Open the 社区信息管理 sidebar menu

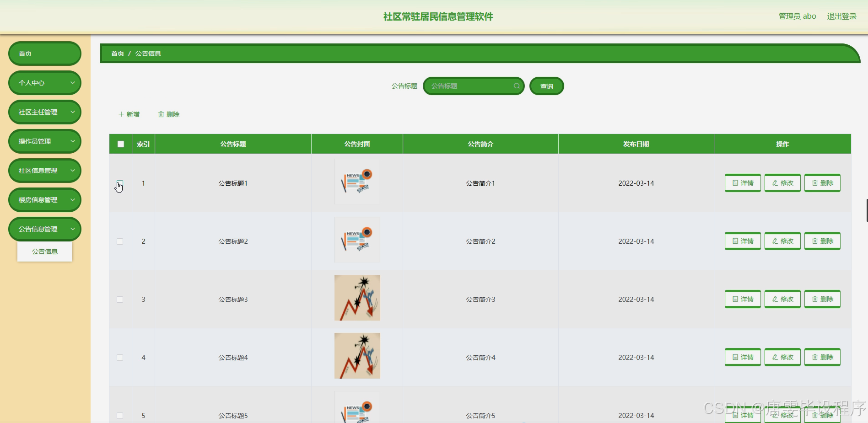45,171
